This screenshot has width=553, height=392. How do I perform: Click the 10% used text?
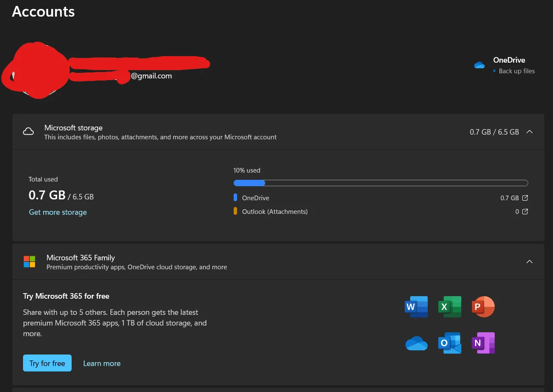247,170
